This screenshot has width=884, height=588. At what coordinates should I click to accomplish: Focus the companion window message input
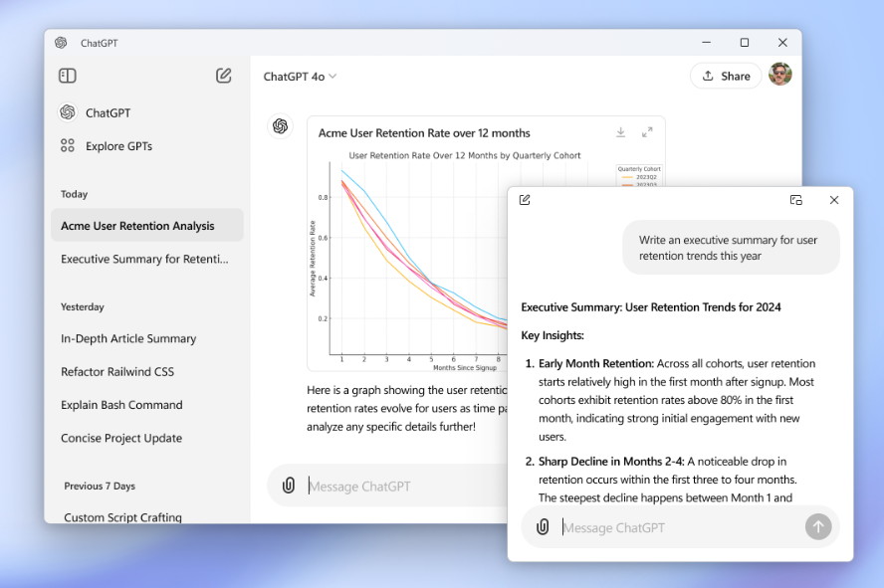pos(679,527)
